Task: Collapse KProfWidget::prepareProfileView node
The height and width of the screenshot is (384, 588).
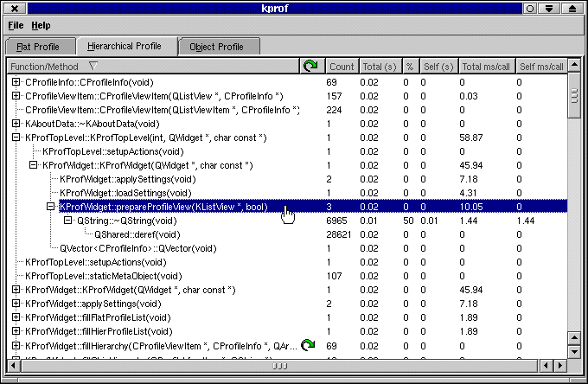Action: (x=50, y=206)
